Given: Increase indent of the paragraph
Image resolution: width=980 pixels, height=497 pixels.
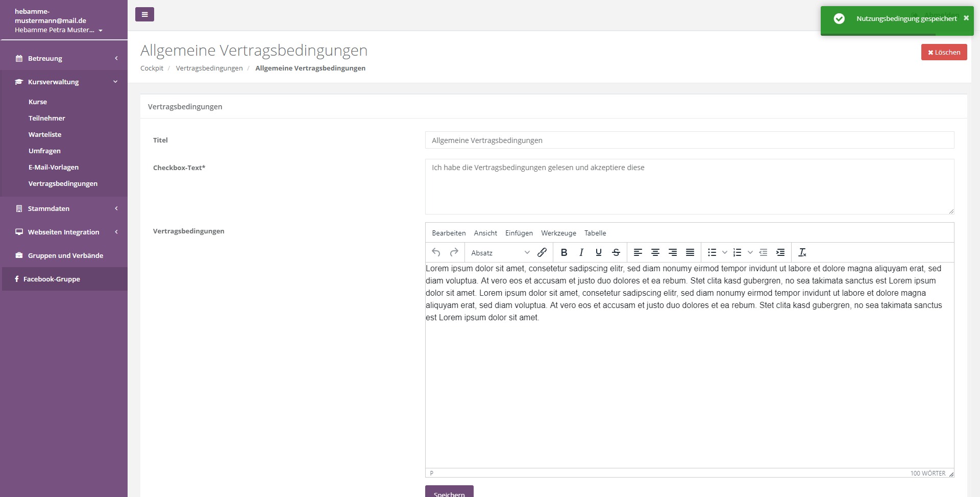Looking at the screenshot, I should (780, 252).
